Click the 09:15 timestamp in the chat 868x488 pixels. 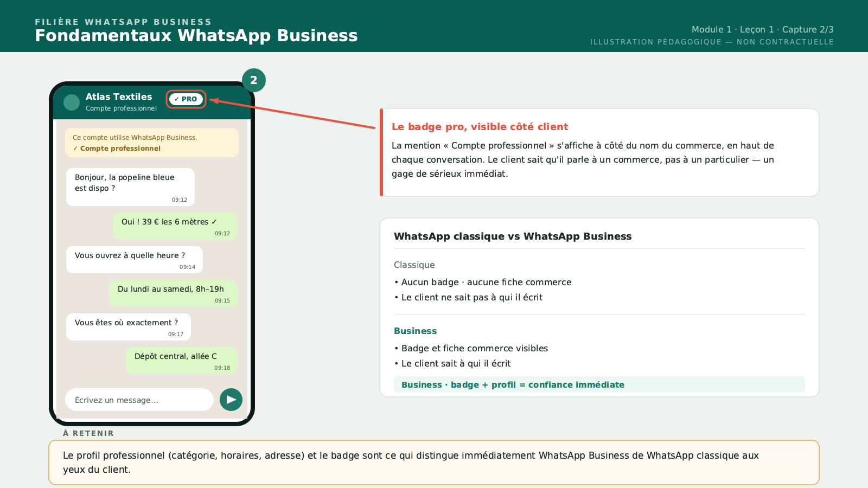(222, 300)
